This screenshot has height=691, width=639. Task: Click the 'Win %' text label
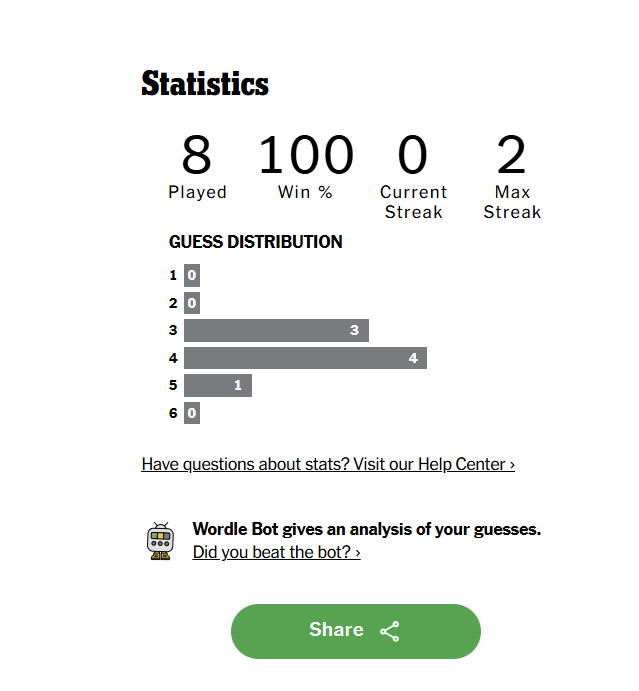pyautogui.click(x=306, y=192)
